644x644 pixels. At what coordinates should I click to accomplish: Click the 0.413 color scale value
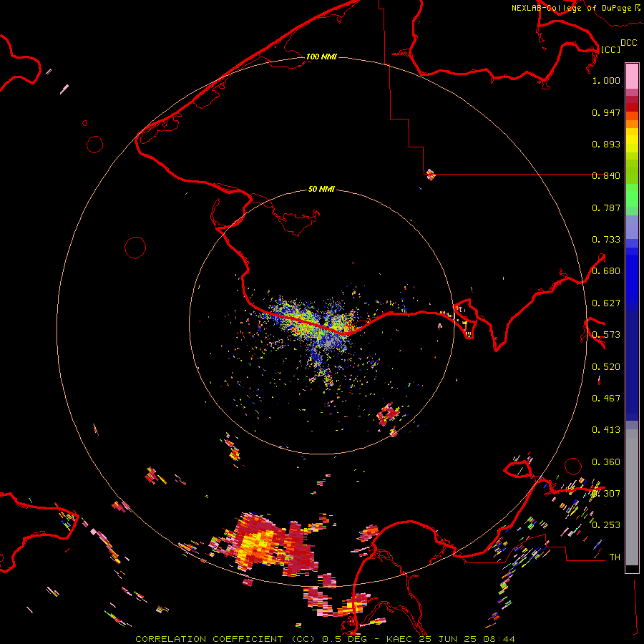[606, 430]
